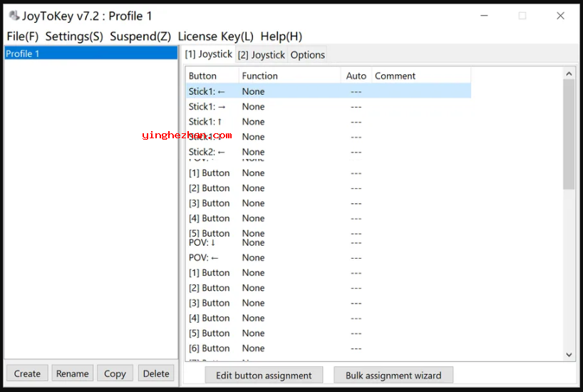Click Edit button assignment
The width and height of the screenshot is (583, 392).
(264, 376)
